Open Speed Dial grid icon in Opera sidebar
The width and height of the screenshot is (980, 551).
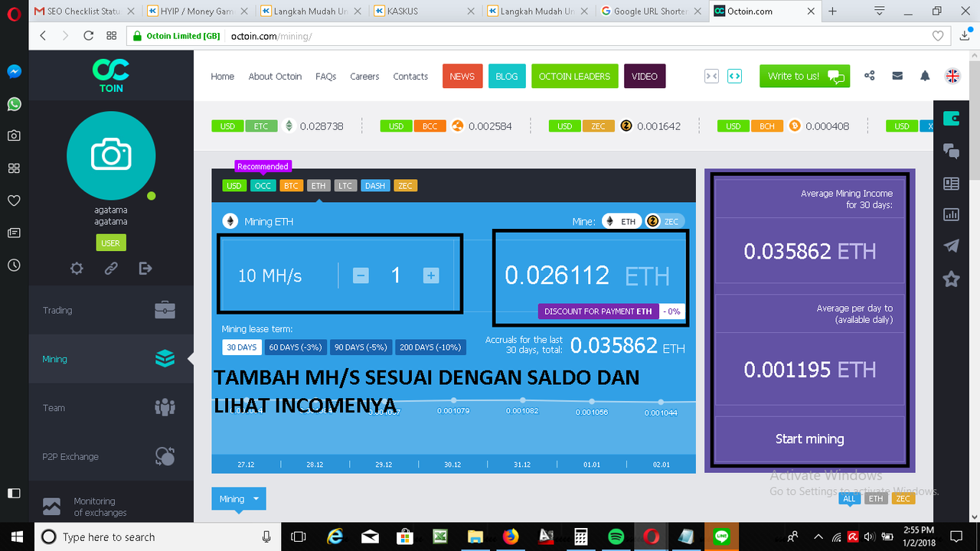click(x=14, y=168)
